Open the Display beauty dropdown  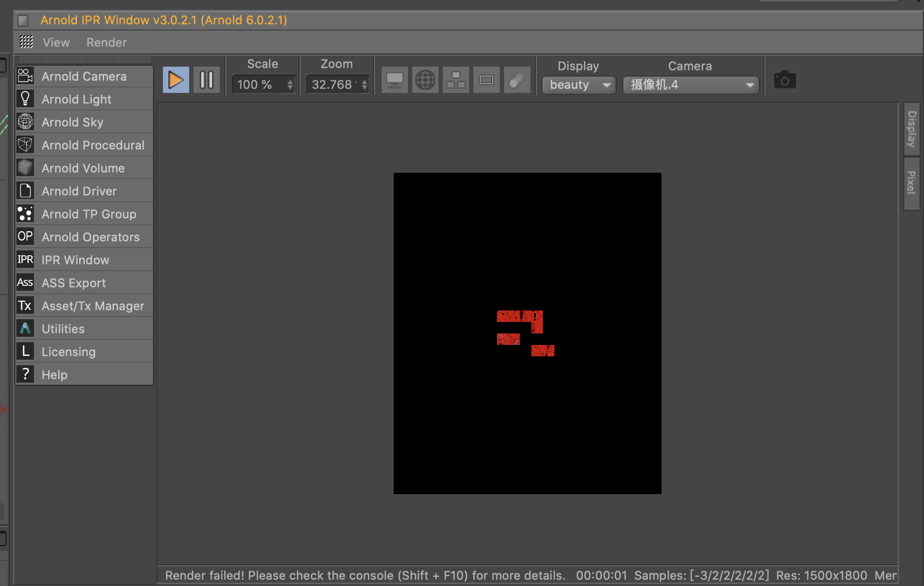coord(579,85)
